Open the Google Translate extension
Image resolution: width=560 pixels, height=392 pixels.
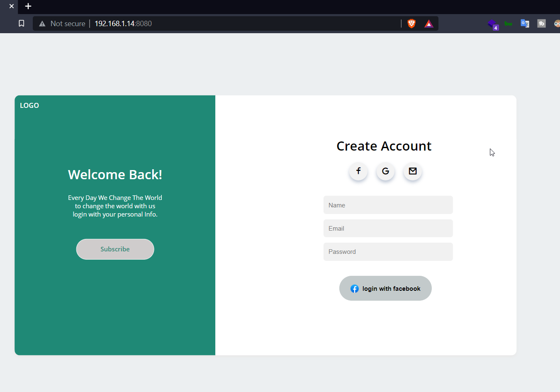tap(525, 24)
